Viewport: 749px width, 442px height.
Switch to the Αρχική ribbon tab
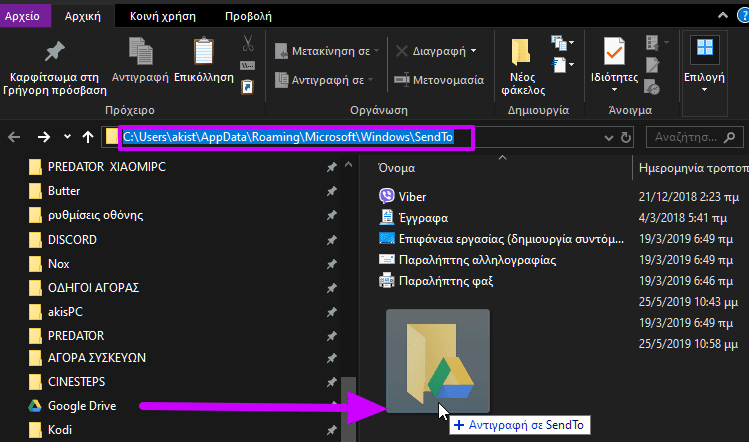tap(83, 16)
